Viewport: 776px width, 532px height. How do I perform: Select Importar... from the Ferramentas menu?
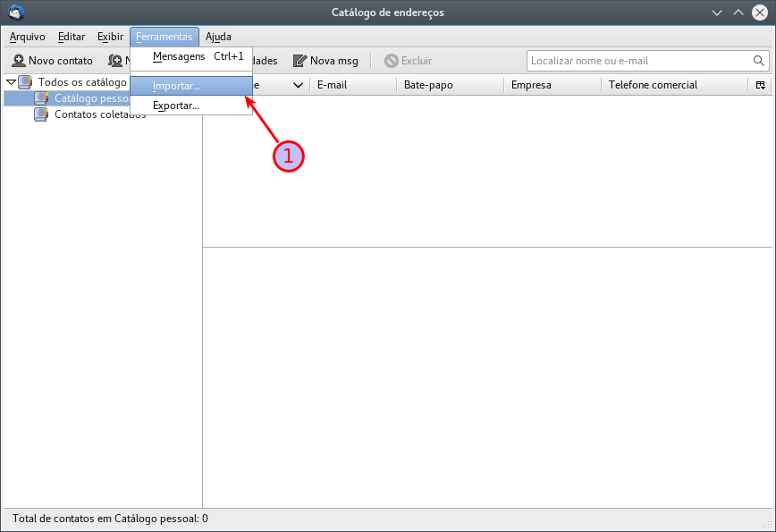pyautogui.click(x=176, y=86)
